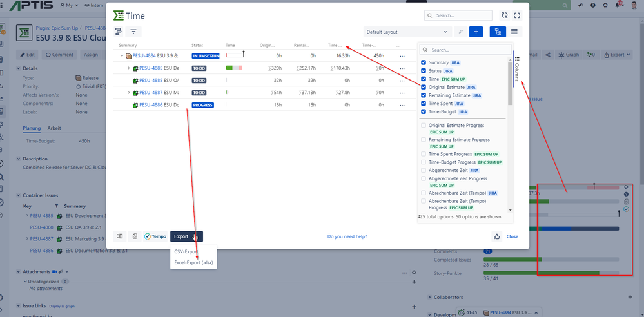The width and height of the screenshot is (644, 317).
Task: Click the columns list scrollbar
Action: tap(510, 84)
